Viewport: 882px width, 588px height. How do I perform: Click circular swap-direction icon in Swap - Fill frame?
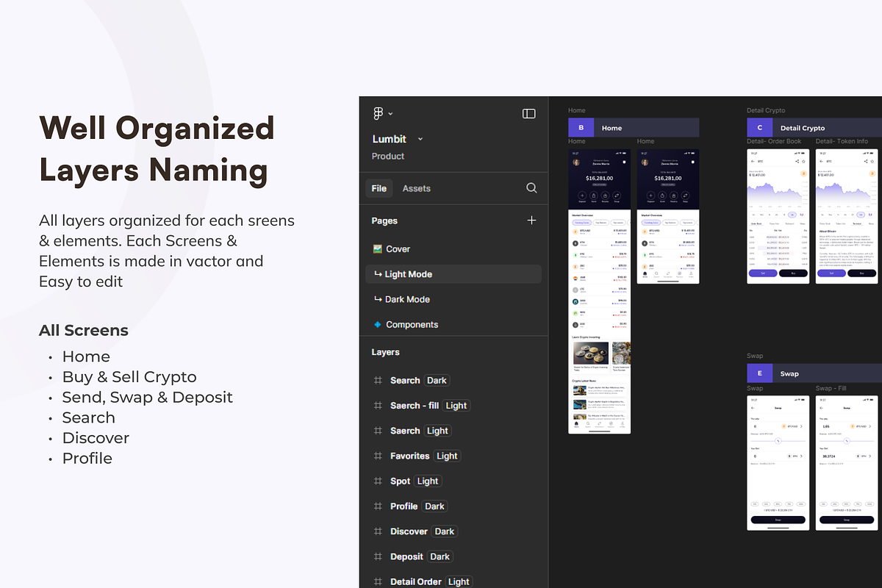(x=847, y=441)
